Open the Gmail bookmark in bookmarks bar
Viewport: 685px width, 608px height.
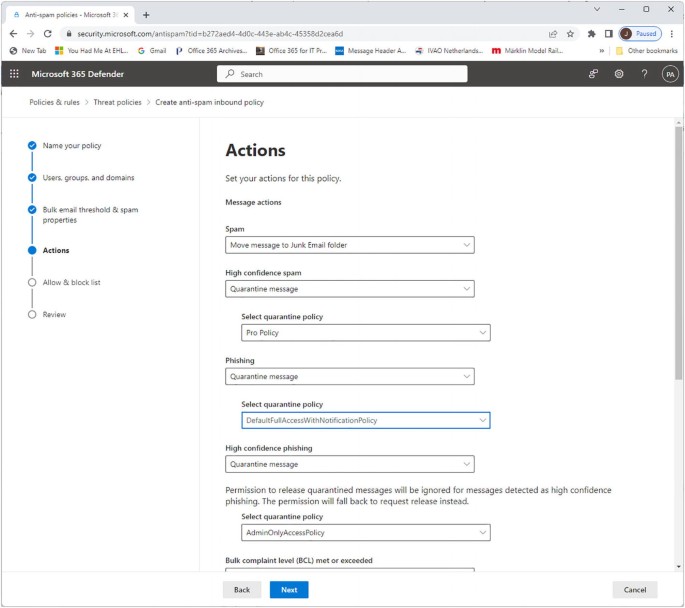point(152,50)
